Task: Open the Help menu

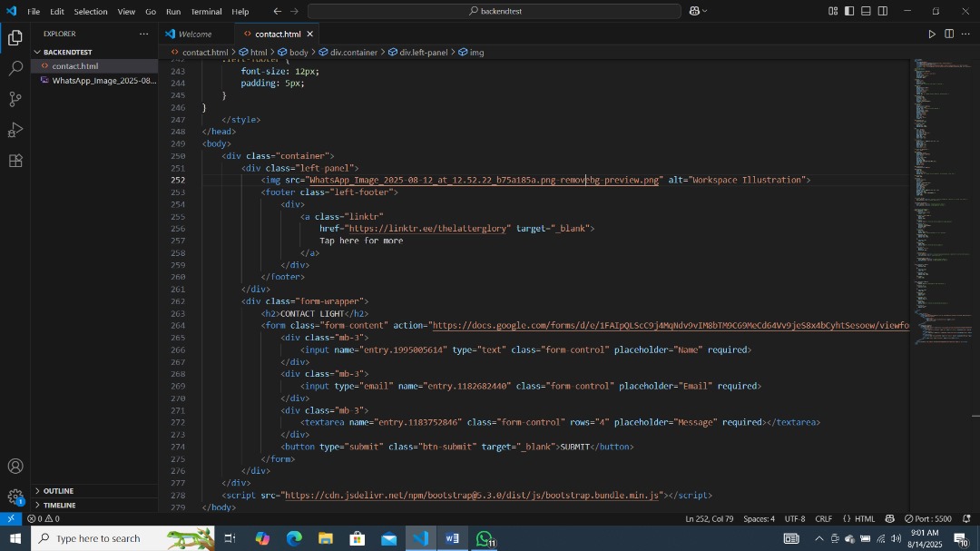Action: (x=240, y=11)
